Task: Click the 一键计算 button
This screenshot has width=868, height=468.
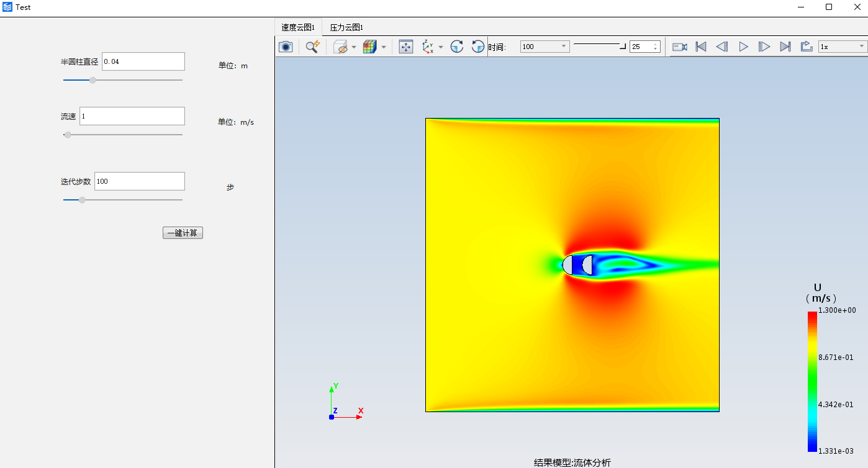Action: click(183, 233)
